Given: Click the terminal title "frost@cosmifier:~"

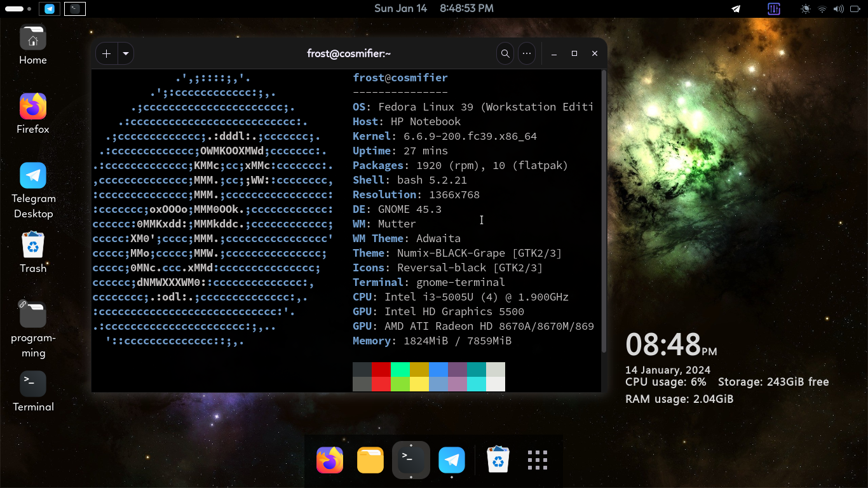Looking at the screenshot, I should (349, 54).
